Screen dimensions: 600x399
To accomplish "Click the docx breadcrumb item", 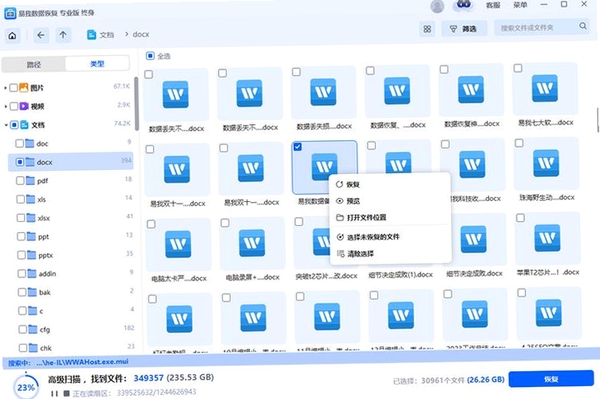I will click(141, 34).
